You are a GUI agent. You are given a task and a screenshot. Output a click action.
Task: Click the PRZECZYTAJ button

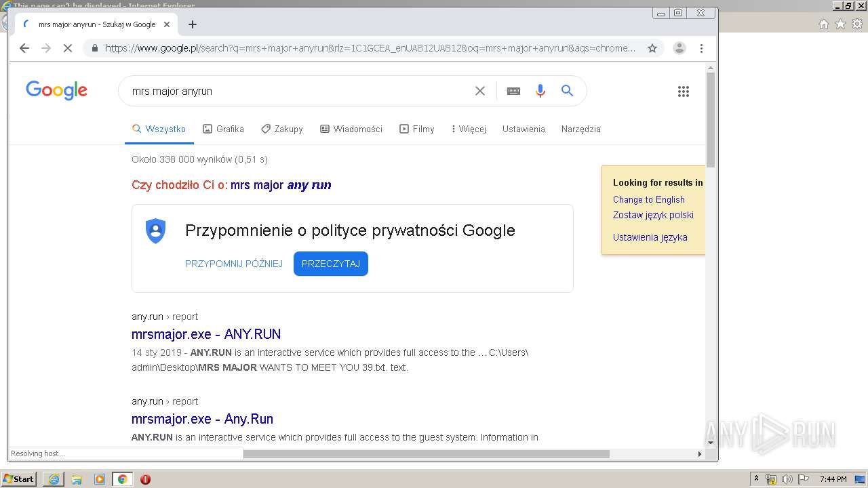click(x=331, y=264)
